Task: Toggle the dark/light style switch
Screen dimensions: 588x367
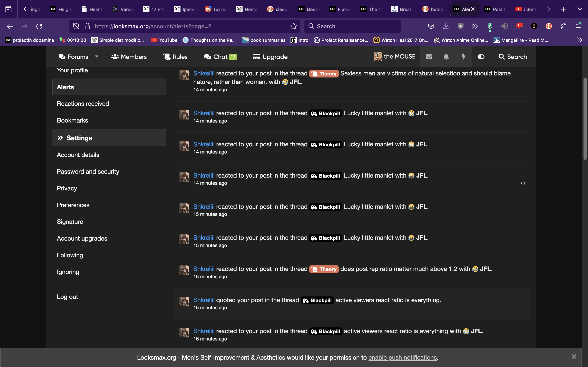Action: click(481, 56)
